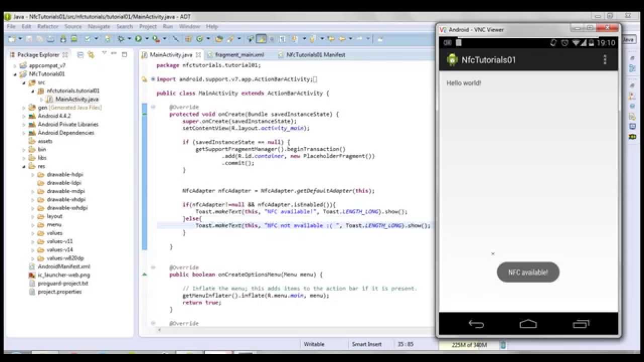
Task: Toggle Mark Occurrences highlighted toolbar button
Action: pyautogui.click(x=261, y=39)
